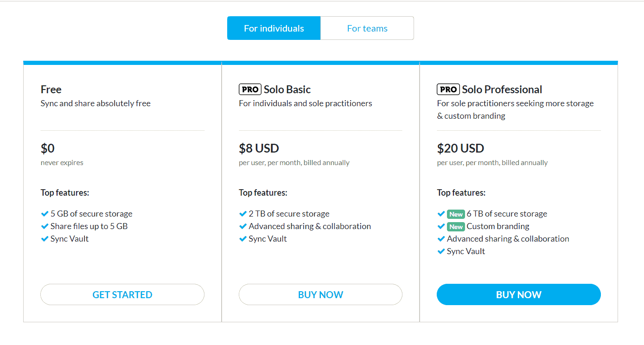Click BUY NOW for Solo Professional
The height and width of the screenshot is (345, 644).
518,294
